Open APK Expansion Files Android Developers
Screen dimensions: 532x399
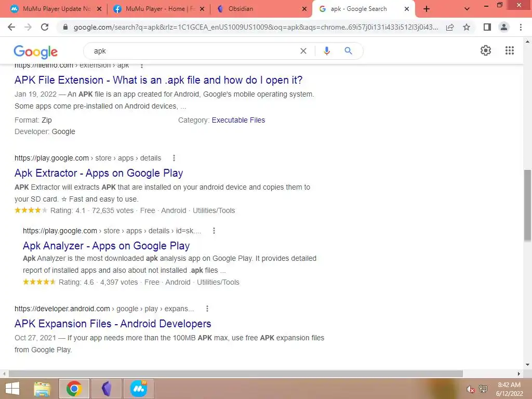pos(113,324)
